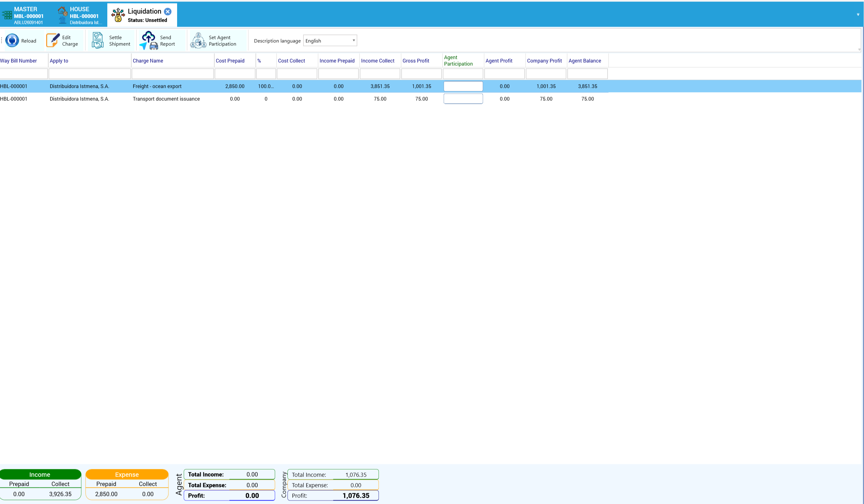The height and width of the screenshot is (504, 864).
Task: Switch to the HOUSE HBL-000001 tab
Action: [81, 15]
